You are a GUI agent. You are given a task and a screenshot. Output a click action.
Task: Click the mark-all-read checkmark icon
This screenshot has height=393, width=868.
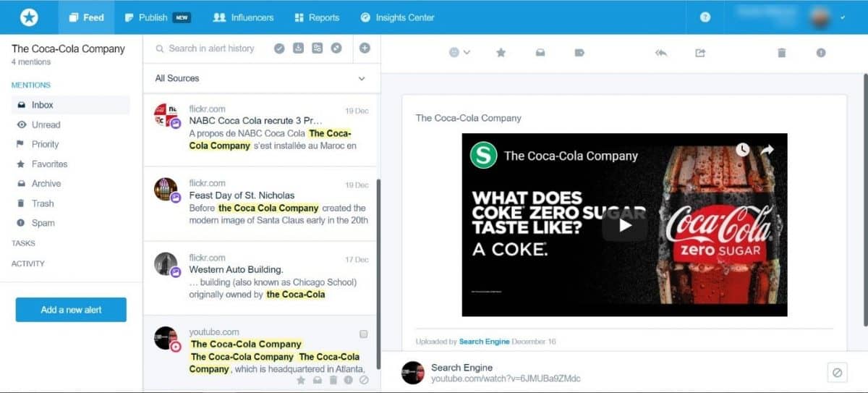coord(279,48)
